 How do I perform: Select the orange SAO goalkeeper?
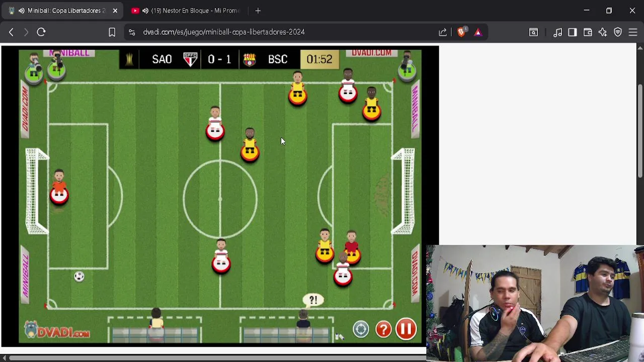[x=59, y=188]
